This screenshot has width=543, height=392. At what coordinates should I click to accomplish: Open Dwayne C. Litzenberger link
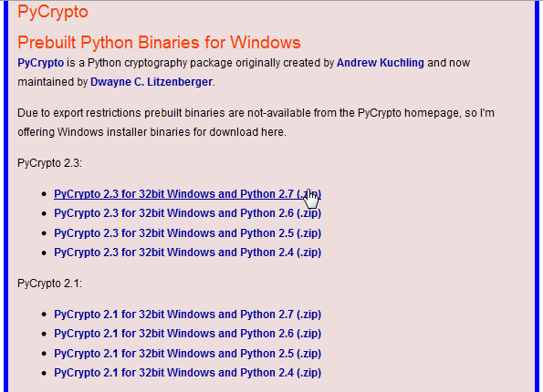point(151,82)
